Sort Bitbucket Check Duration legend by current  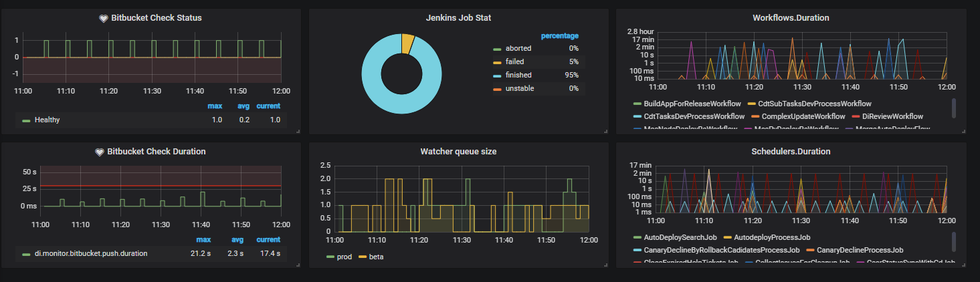(x=268, y=239)
